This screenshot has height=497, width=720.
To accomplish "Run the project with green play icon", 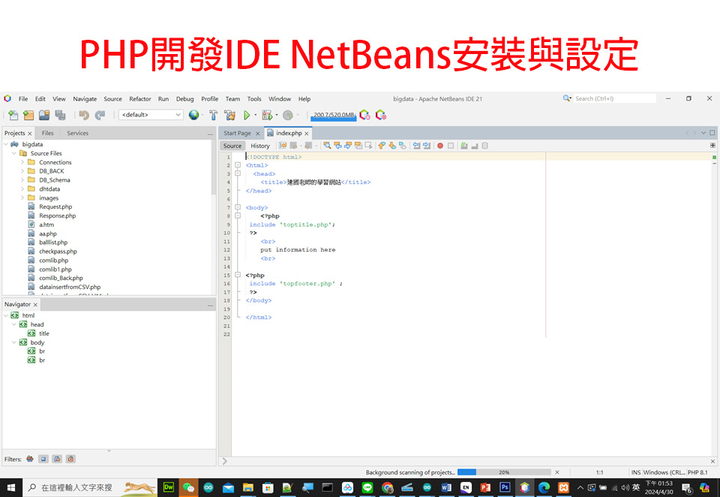I will point(246,115).
